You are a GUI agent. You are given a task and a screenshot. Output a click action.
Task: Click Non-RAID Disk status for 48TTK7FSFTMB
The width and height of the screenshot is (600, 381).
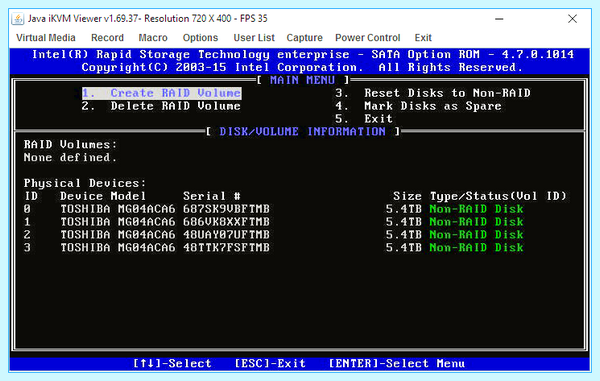[x=476, y=247]
